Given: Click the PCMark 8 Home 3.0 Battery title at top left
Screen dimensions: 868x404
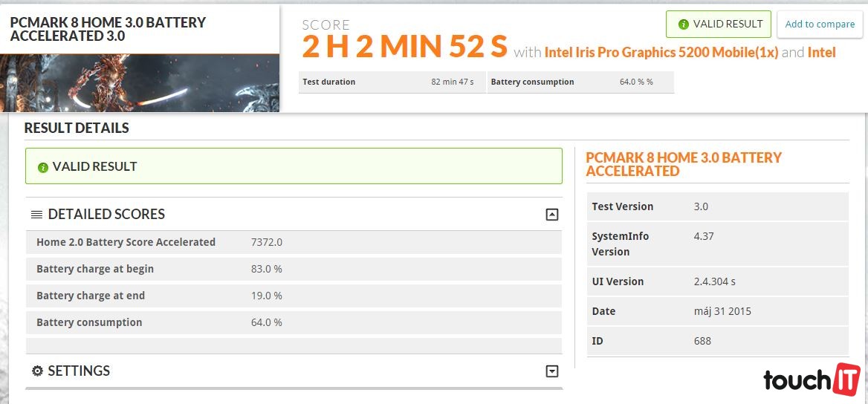Looking at the screenshot, I should point(108,29).
